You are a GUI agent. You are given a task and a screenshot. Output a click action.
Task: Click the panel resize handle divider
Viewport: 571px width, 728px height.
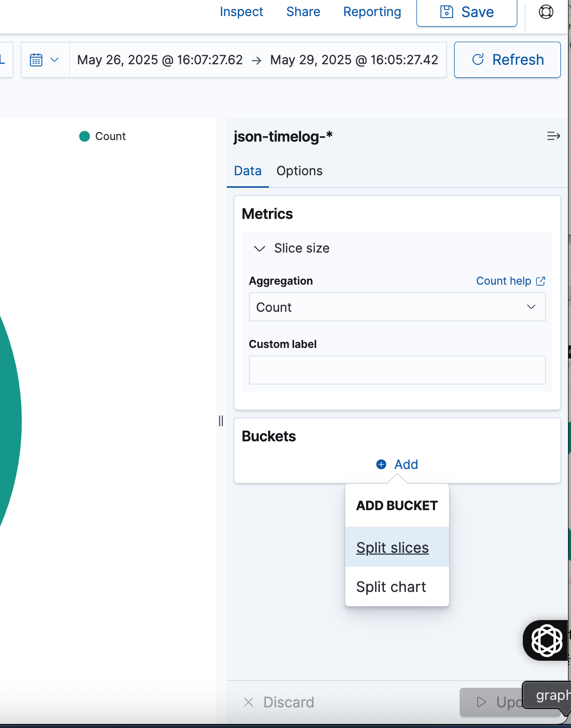(221, 421)
